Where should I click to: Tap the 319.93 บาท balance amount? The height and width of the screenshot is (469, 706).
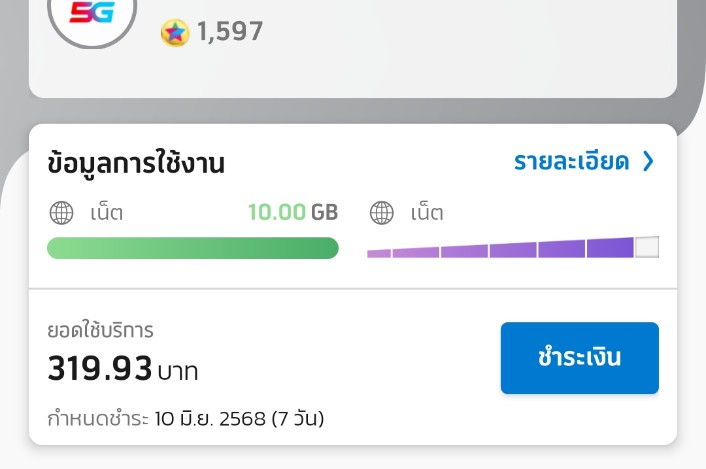coord(122,369)
